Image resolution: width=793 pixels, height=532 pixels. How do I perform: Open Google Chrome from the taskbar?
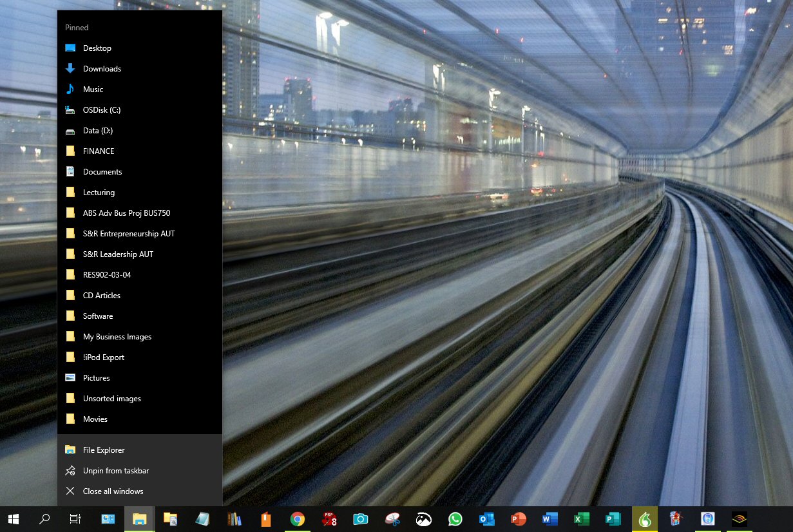298,519
